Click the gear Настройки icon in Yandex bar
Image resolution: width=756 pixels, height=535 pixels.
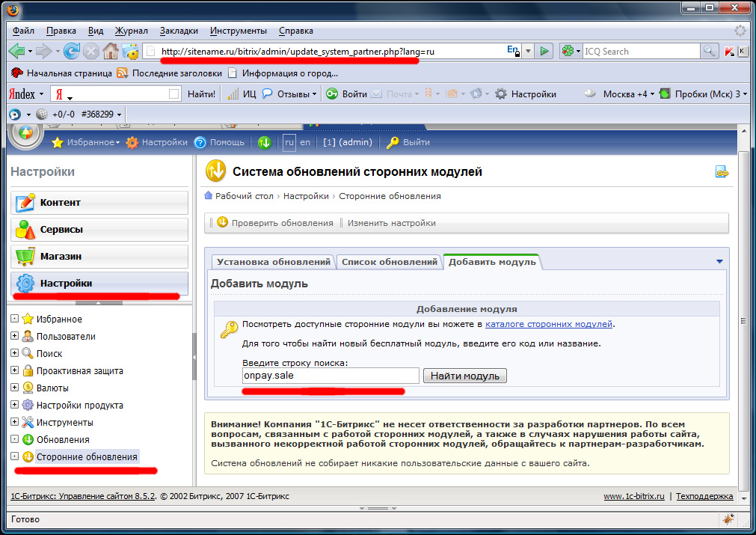(x=501, y=94)
